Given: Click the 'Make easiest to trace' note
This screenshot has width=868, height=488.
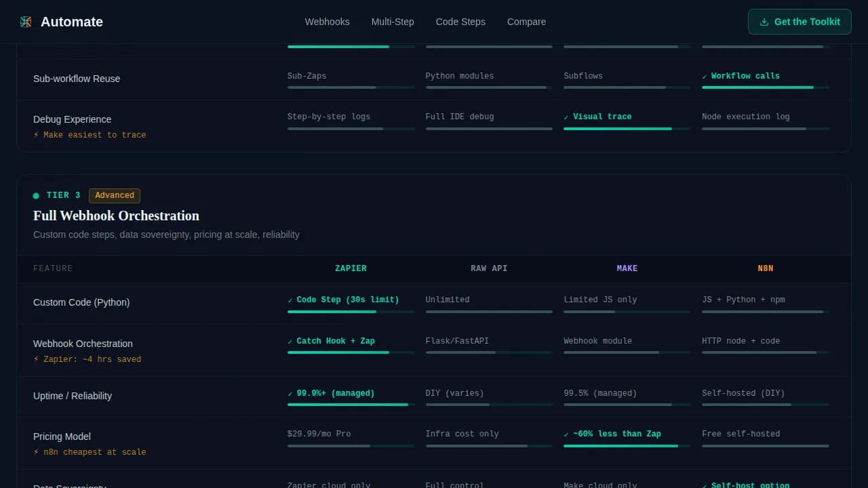Looking at the screenshot, I should tap(90, 135).
